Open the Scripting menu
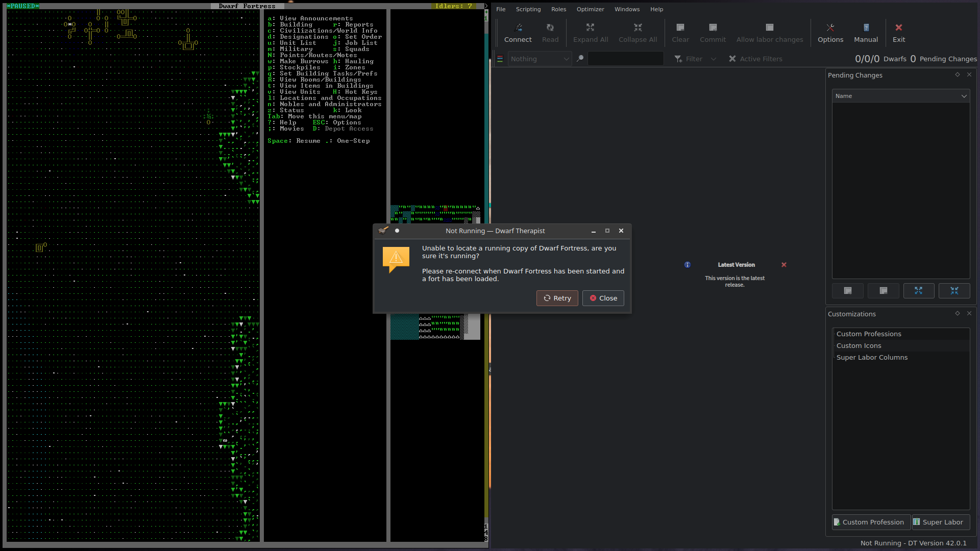 [x=528, y=9]
